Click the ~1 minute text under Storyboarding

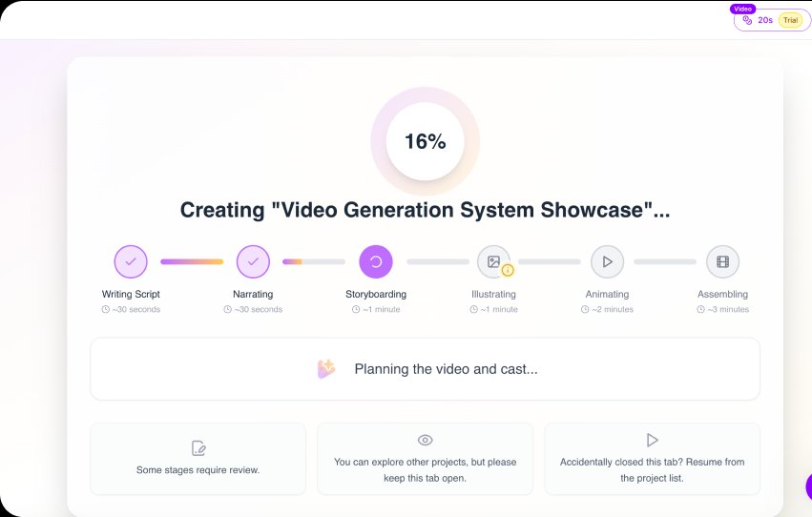tap(381, 309)
